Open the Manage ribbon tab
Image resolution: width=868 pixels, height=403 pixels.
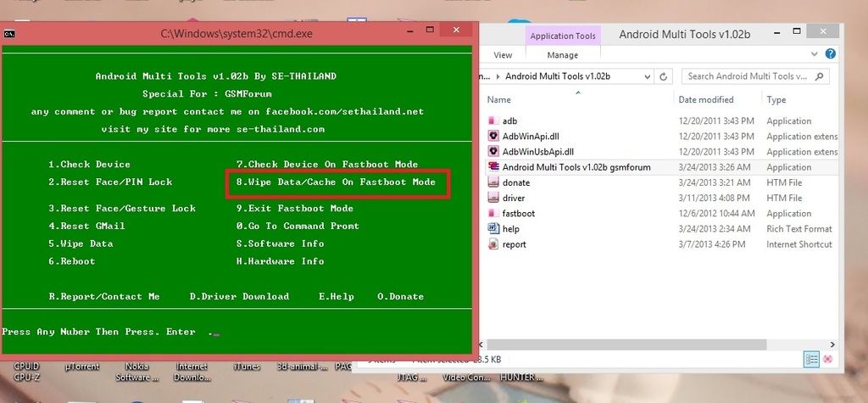coord(562,55)
